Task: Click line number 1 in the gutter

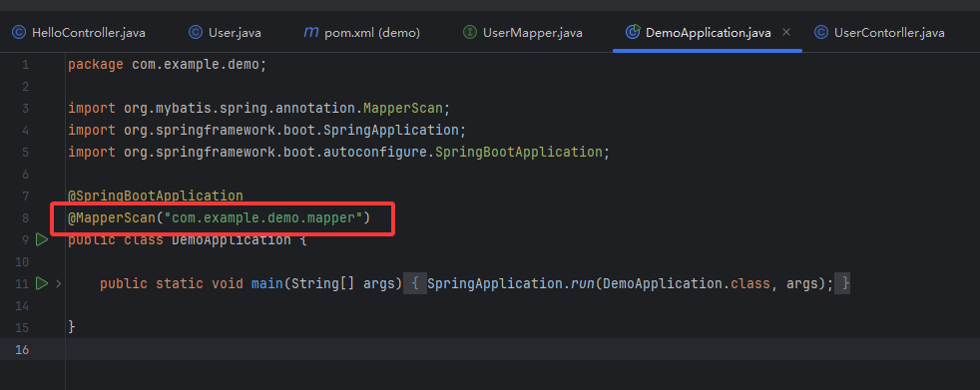Action: [x=26, y=65]
